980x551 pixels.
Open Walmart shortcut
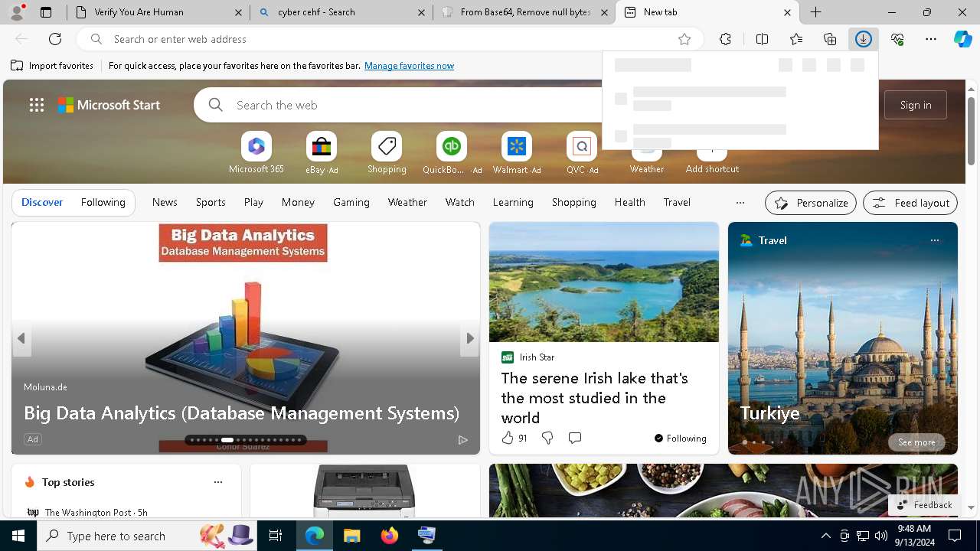(x=517, y=152)
